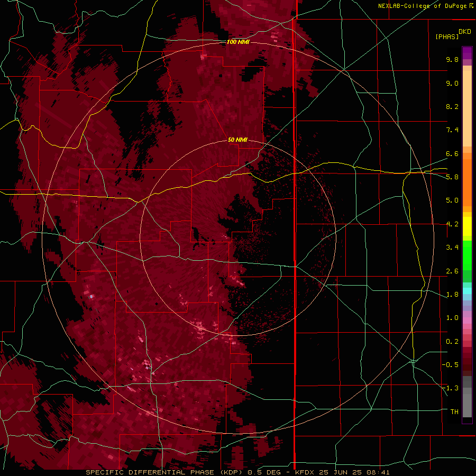Select the 5.0 scale value

452,200
